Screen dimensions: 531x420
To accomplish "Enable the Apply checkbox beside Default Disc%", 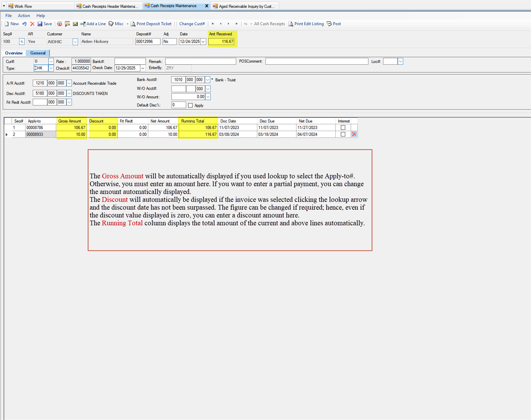I will coord(190,105).
